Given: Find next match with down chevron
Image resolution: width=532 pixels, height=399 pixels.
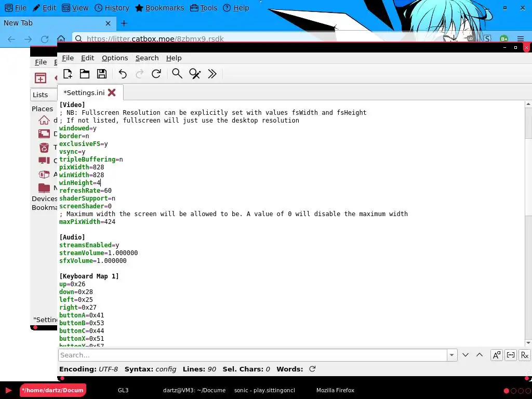Looking at the screenshot, I should tap(465, 355).
